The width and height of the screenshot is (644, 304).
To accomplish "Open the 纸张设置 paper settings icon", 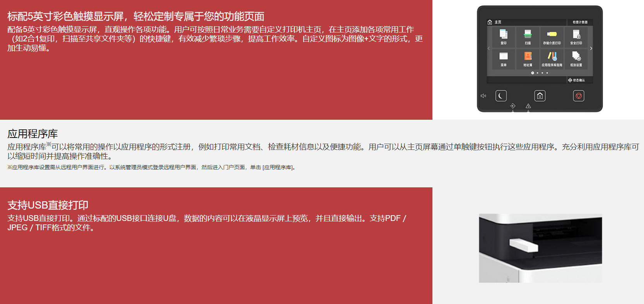I will click(x=576, y=59).
